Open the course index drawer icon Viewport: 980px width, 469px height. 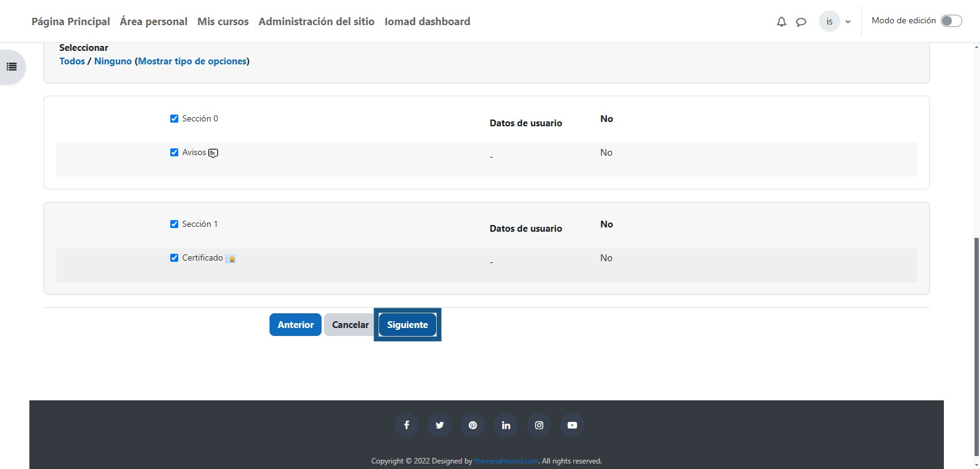pyautogui.click(x=12, y=67)
